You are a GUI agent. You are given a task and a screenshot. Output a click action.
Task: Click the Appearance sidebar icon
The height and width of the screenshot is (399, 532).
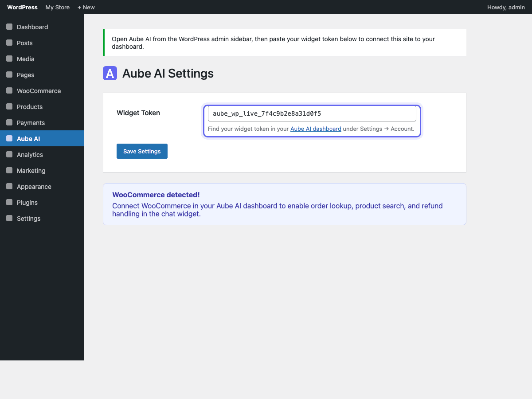point(9,187)
